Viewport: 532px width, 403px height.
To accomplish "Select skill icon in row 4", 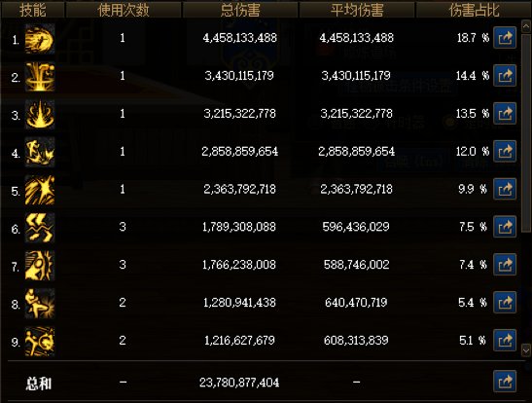I will point(40,153).
